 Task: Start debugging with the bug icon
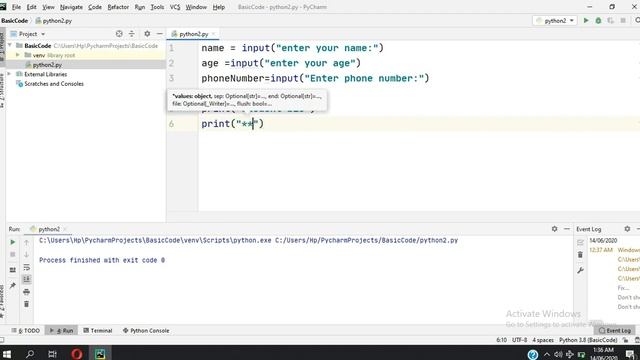tap(598, 20)
